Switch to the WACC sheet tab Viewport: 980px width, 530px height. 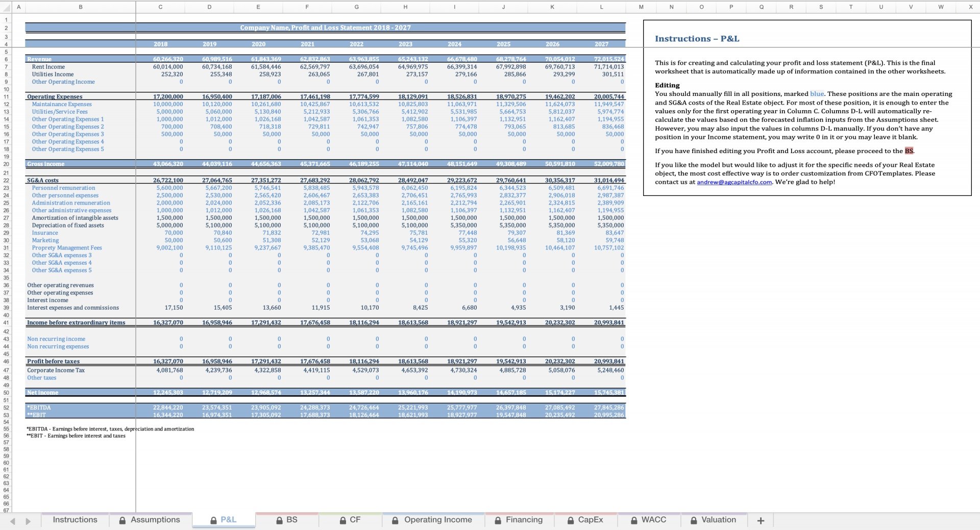coord(649,520)
